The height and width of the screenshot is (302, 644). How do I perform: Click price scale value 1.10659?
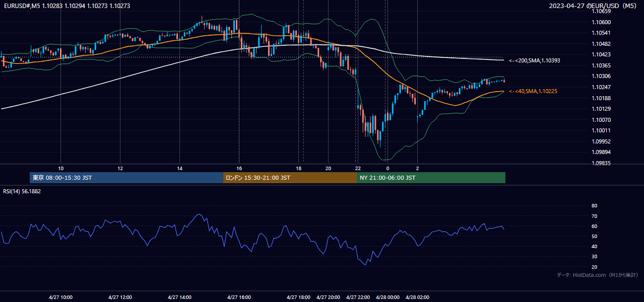click(x=601, y=11)
